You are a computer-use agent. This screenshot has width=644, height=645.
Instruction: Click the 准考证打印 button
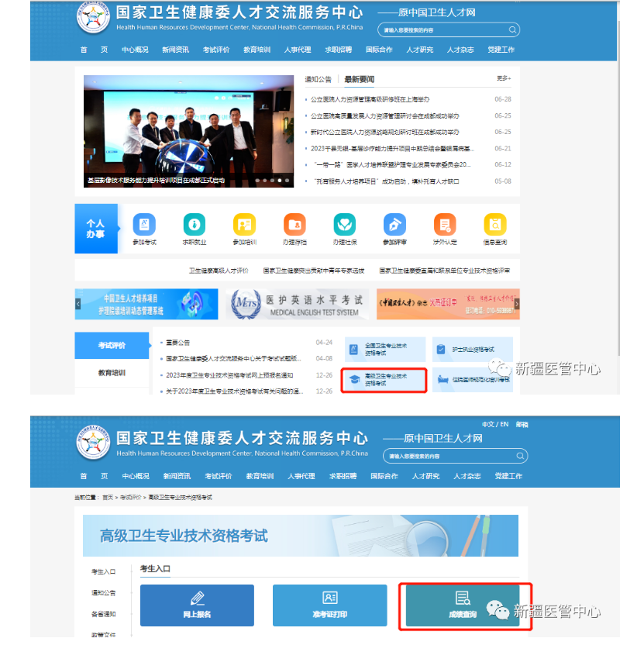(x=330, y=605)
